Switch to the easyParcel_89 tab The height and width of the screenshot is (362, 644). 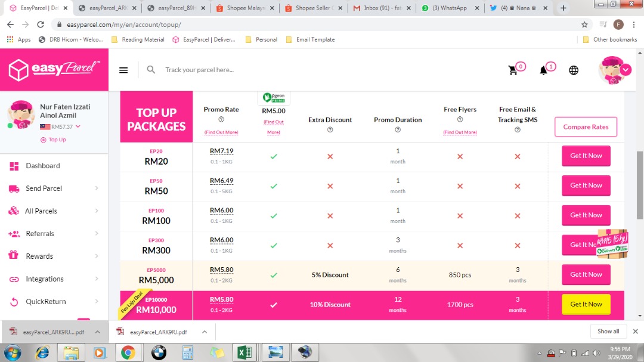click(x=176, y=8)
